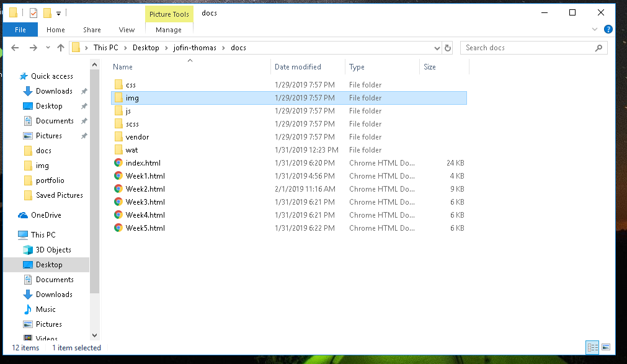
Task: Open Saved Pictures in navigation pane
Action: pos(59,195)
